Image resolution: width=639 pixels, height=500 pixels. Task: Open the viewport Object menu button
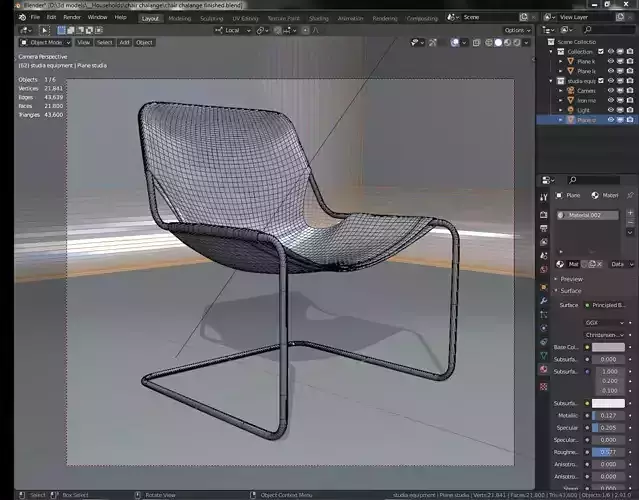144,42
